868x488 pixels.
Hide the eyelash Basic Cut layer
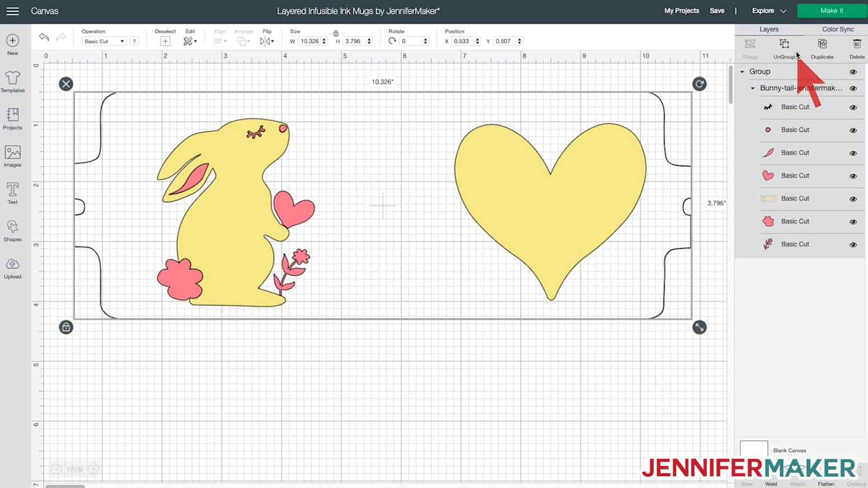coord(853,108)
